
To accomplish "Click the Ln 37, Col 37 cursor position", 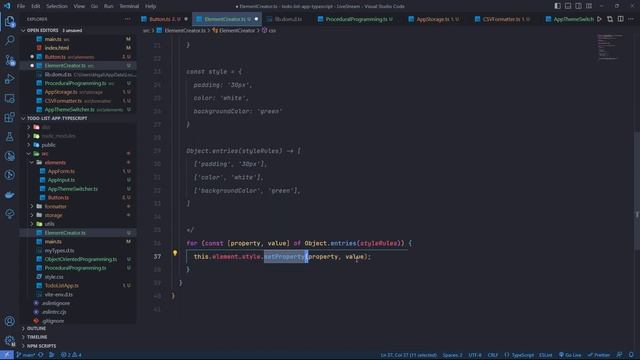I will point(409,355).
